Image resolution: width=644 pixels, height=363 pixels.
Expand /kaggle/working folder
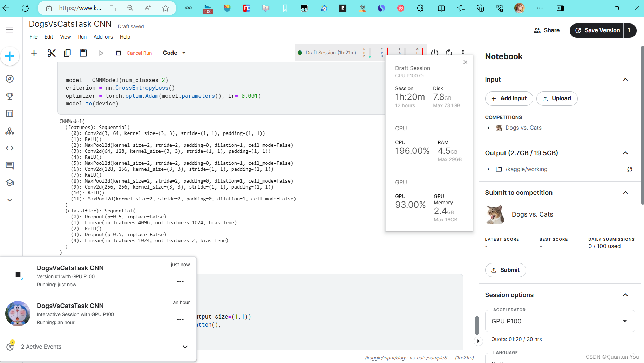coord(488,169)
